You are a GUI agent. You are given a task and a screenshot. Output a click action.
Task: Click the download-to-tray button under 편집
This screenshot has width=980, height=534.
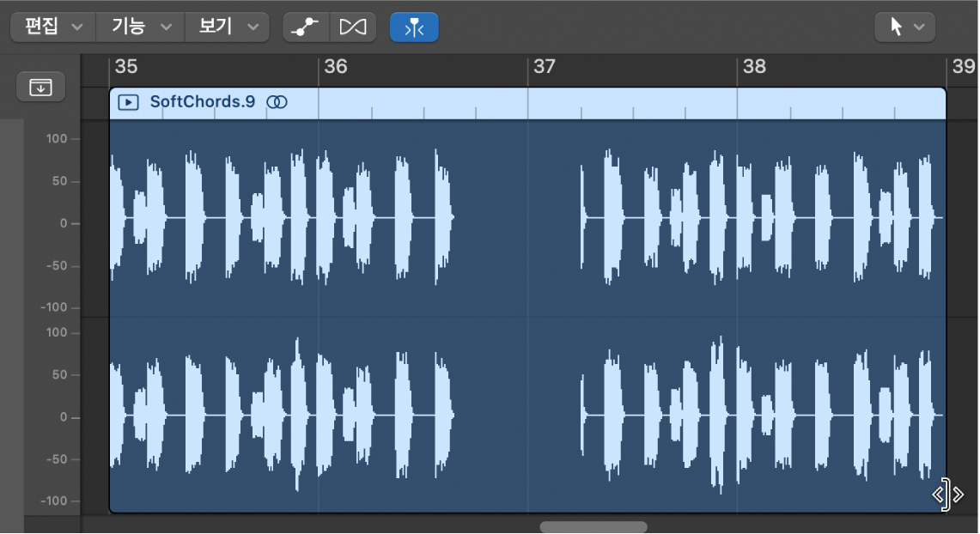(x=40, y=87)
